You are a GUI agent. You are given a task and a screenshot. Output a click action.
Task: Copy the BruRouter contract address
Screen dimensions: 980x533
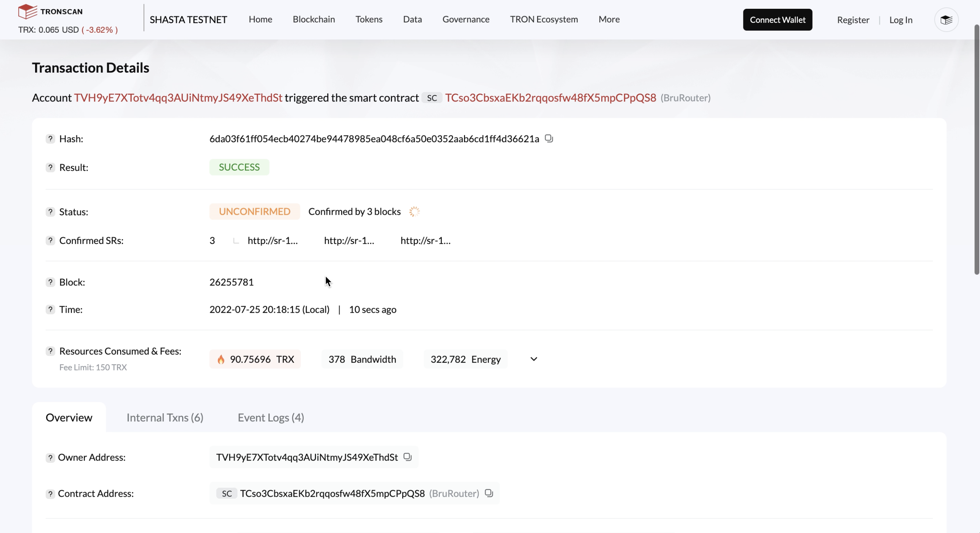tap(489, 493)
